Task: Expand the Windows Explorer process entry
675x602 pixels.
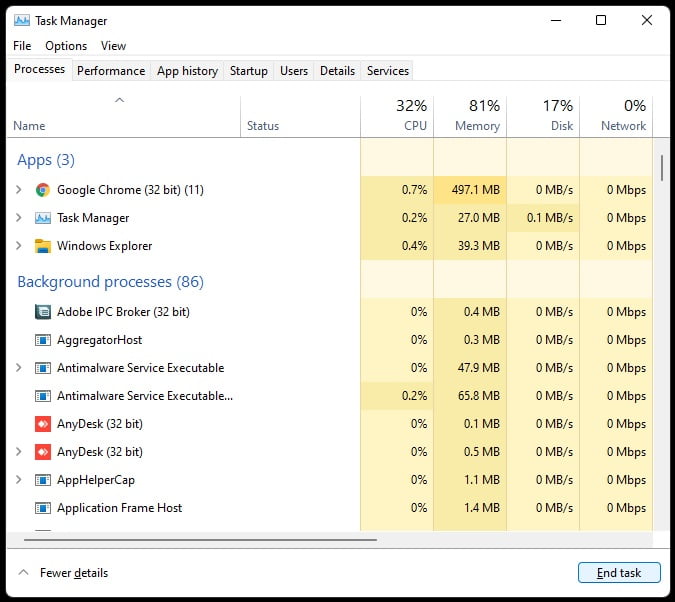Action: [19, 245]
